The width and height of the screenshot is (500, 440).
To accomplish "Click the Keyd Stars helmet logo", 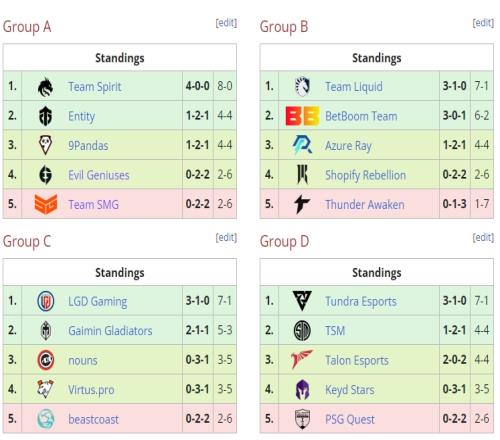I will [x=302, y=389].
